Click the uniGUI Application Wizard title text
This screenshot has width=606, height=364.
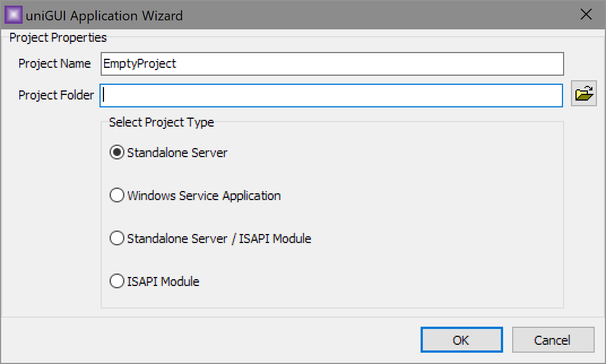click(x=105, y=15)
